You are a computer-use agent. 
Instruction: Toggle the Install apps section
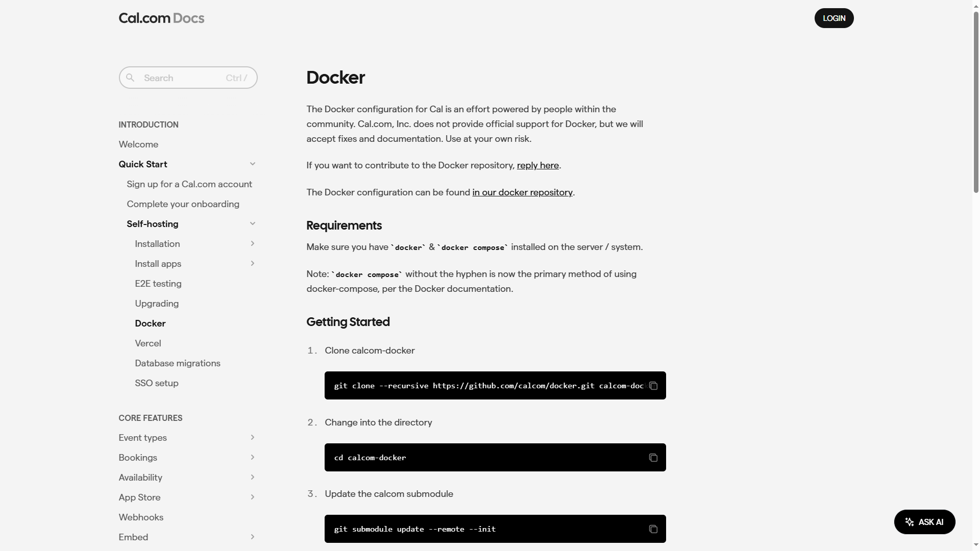coord(253,264)
